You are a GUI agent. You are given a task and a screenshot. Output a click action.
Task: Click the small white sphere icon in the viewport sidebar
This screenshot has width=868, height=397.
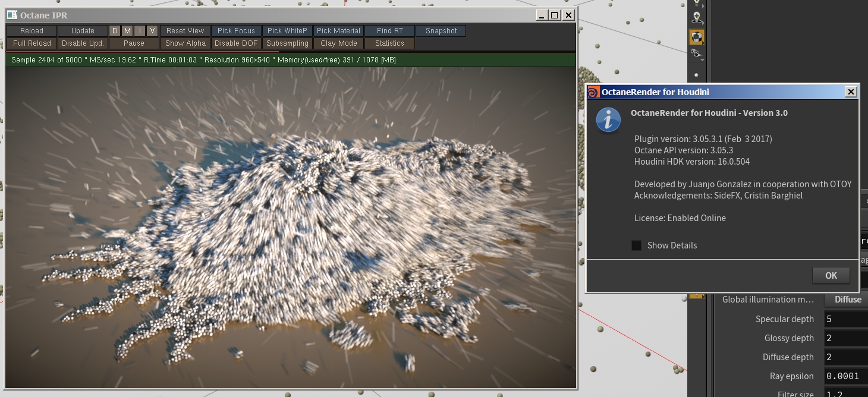(697, 75)
